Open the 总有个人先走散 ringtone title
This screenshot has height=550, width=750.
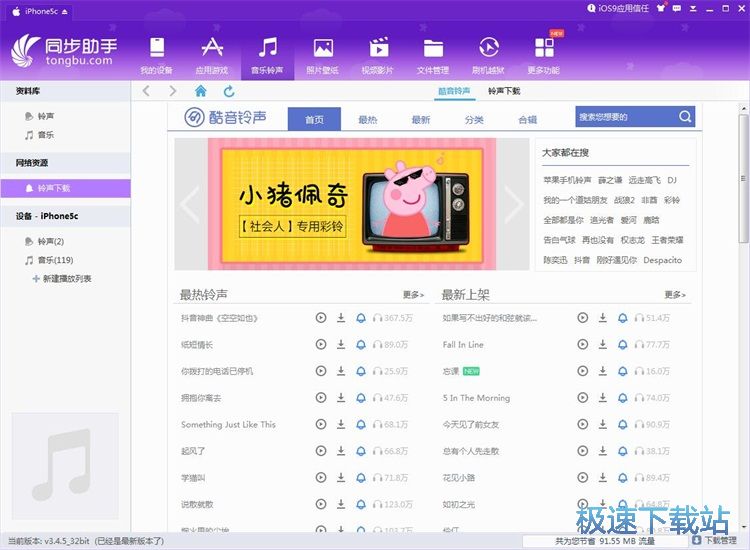(471, 451)
